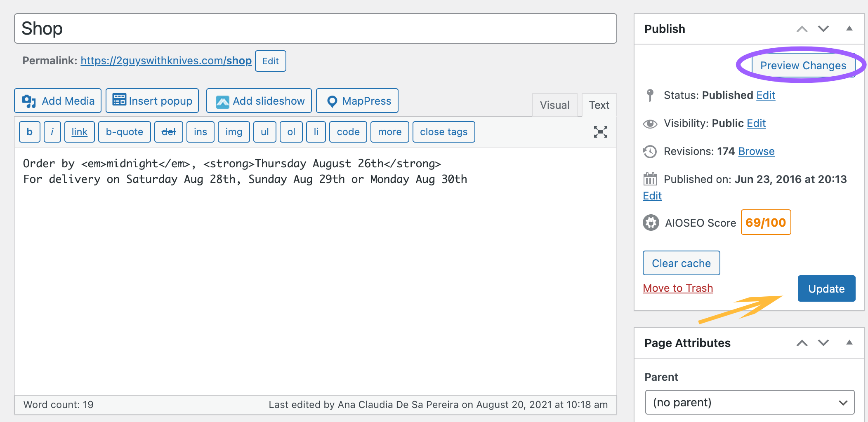Click the Add Media button
Viewport: 868px width, 422px height.
click(x=58, y=101)
